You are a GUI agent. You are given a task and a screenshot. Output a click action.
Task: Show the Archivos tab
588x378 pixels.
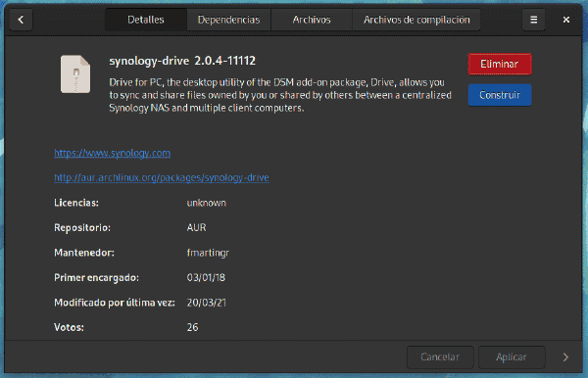point(312,20)
